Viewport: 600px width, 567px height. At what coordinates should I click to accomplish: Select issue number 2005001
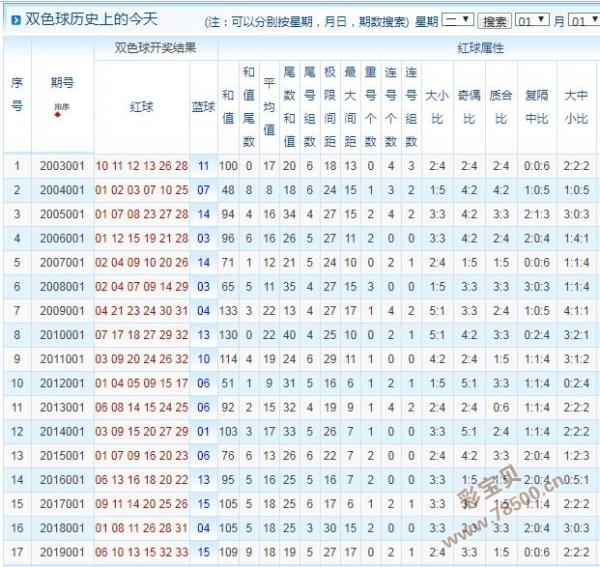[62, 214]
